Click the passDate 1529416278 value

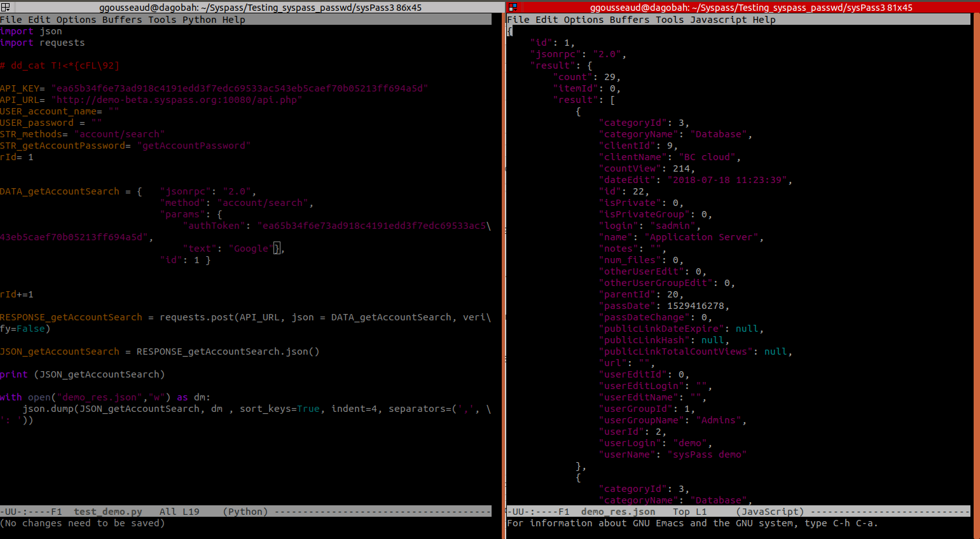click(x=696, y=306)
